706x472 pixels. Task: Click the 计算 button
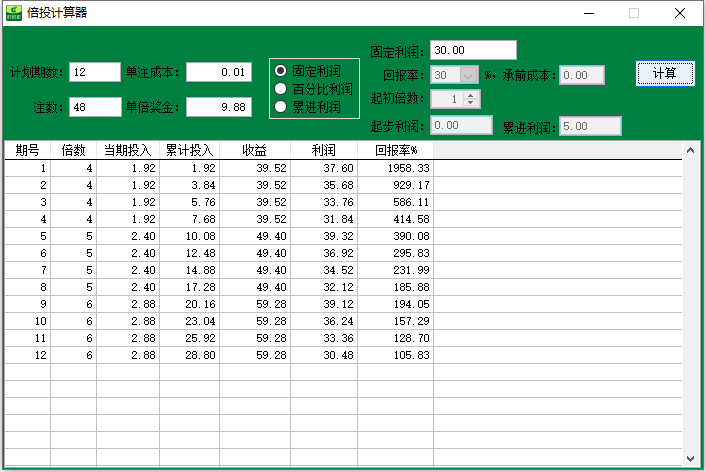[x=664, y=74]
